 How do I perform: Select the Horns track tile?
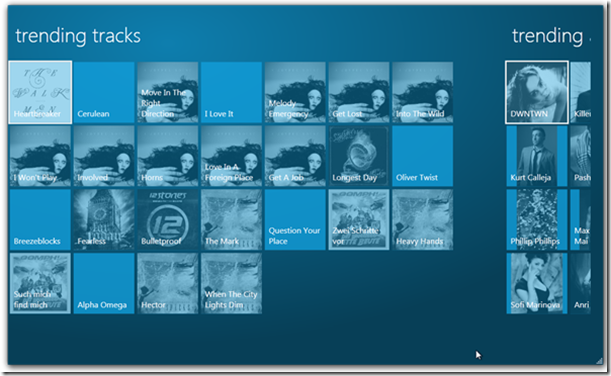(168, 156)
